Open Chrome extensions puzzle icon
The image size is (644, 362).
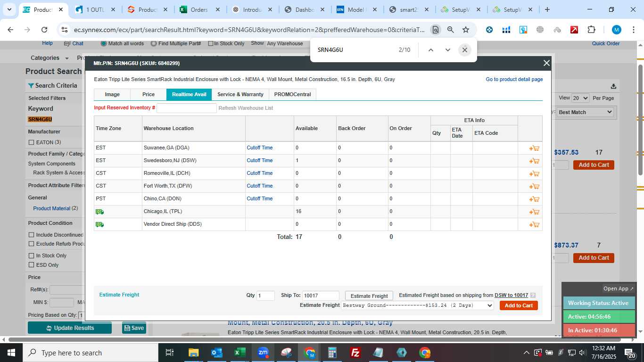[x=591, y=30]
